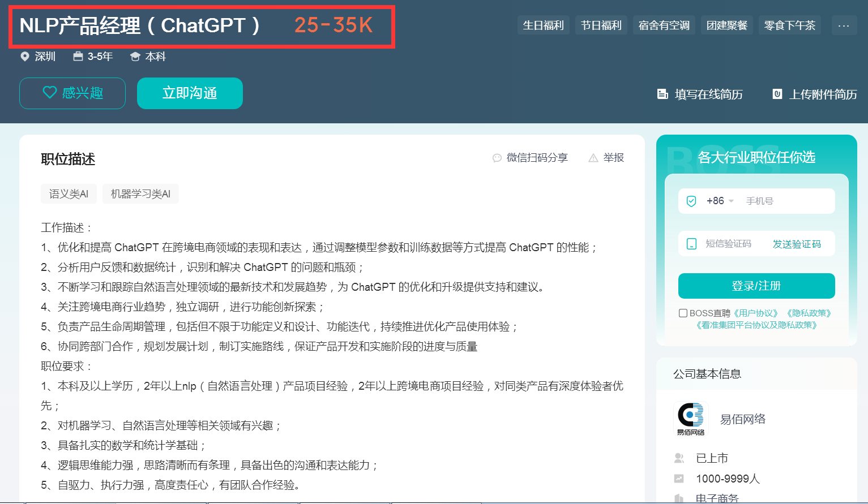Click the 深圳 location text
Image resolution: width=868 pixels, height=504 pixels.
click(x=45, y=57)
